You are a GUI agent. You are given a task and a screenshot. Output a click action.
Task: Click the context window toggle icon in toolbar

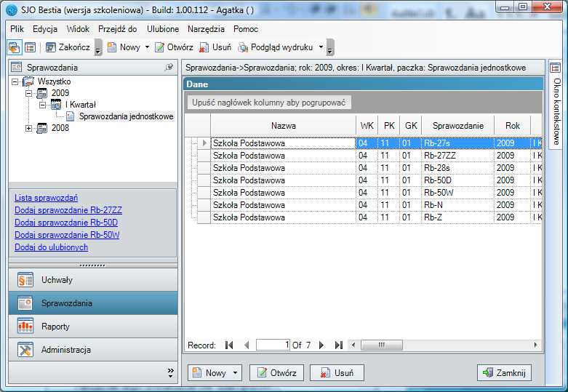point(30,47)
